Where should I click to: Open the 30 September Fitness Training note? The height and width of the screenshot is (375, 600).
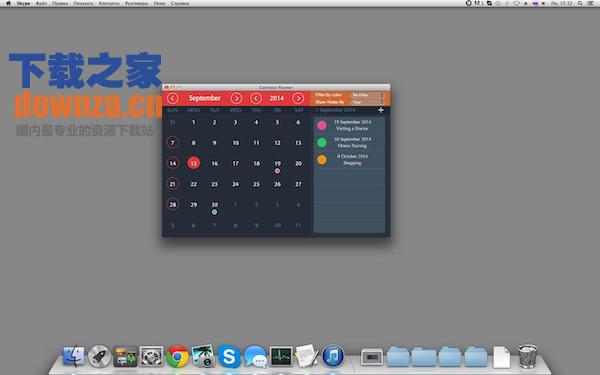[349, 142]
